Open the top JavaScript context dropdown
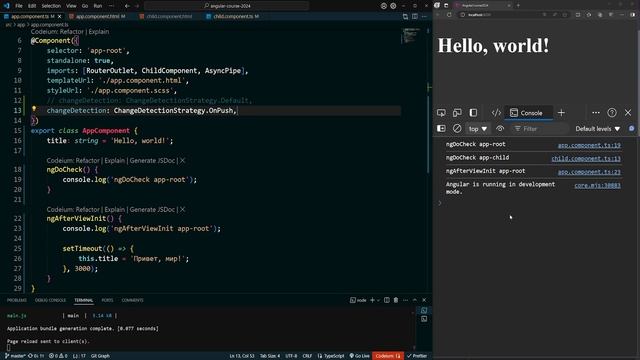The image size is (640, 360). coord(478,129)
